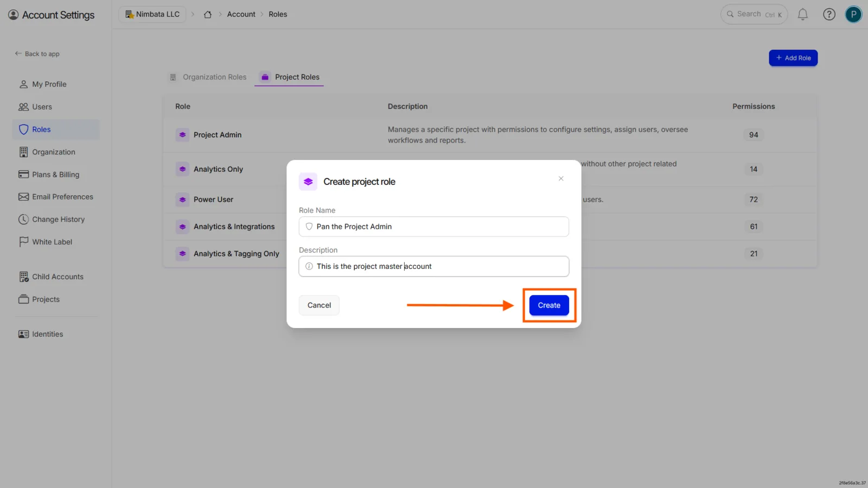Click the 72 permissions badge
The width and height of the screenshot is (868, 488).
754,200
